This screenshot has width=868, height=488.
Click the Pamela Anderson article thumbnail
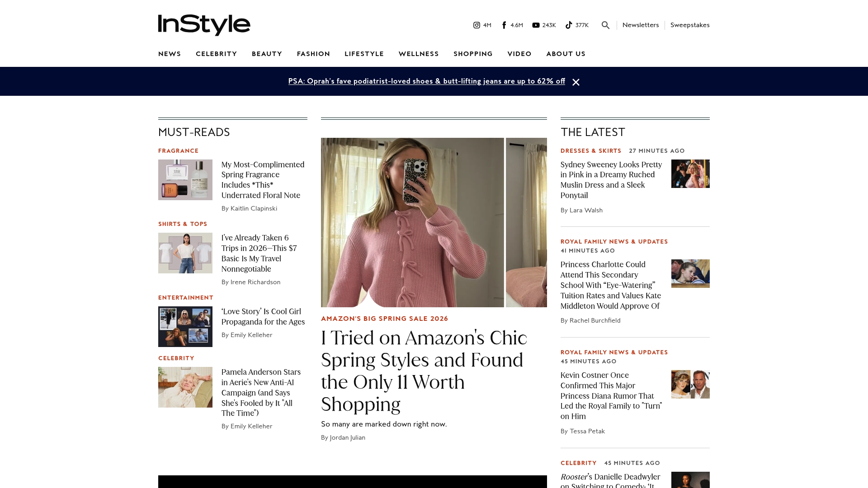185,387
